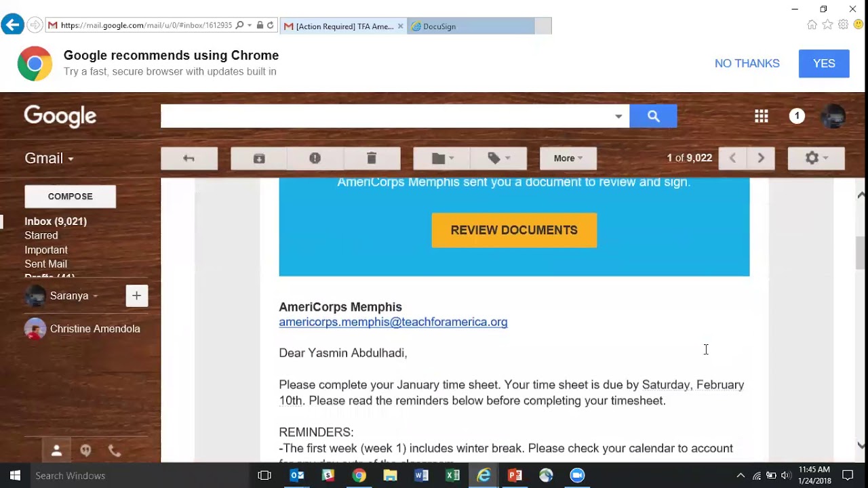Show search options dropdown arrow
This screenshot has height=488, width=868.
618,117
